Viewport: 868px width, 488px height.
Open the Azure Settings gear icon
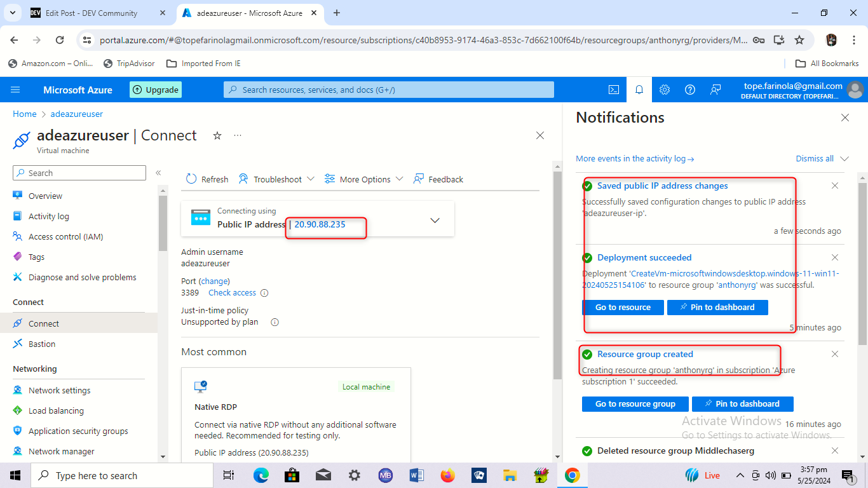[x=665, y=90]
